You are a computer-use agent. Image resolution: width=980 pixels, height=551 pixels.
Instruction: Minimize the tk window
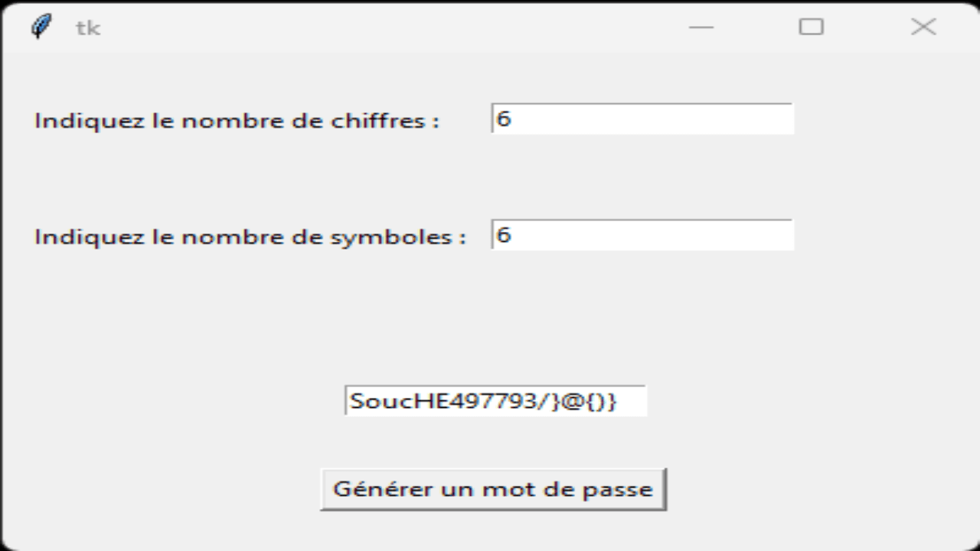701,27
